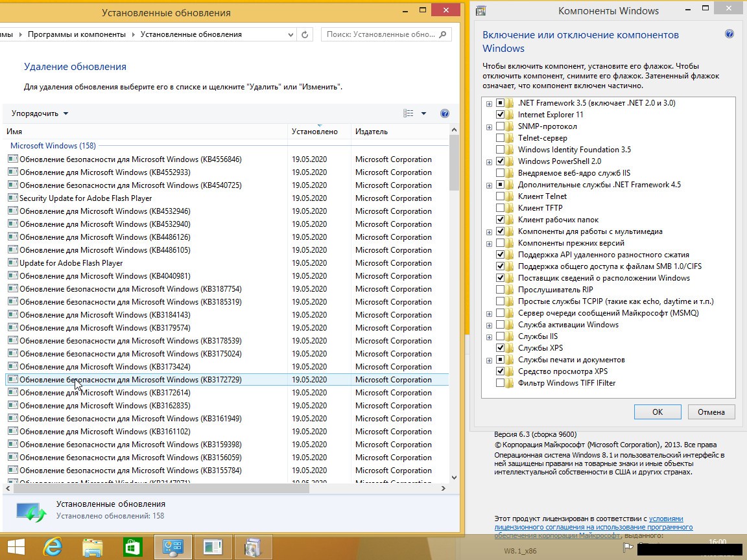Click the Windows Start button
This screenshot has width=747, height=560.
(16, 548)
